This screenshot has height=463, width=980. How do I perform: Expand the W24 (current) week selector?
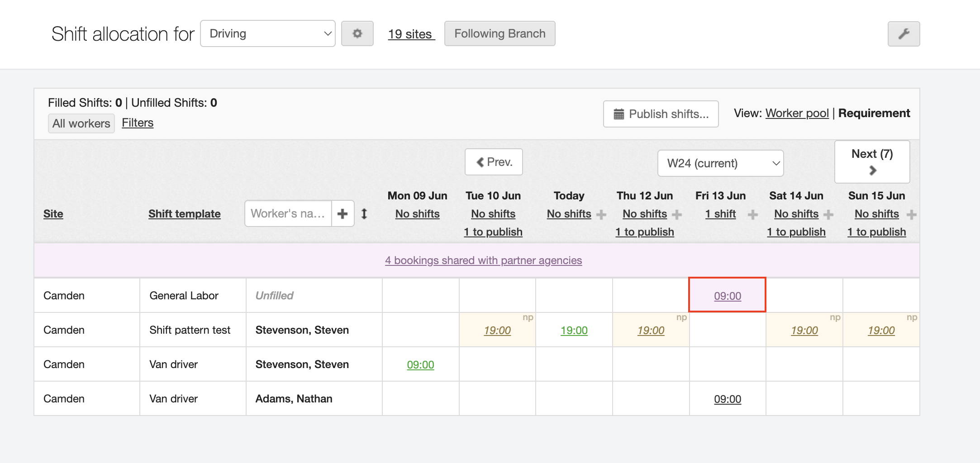click(720, 163)
